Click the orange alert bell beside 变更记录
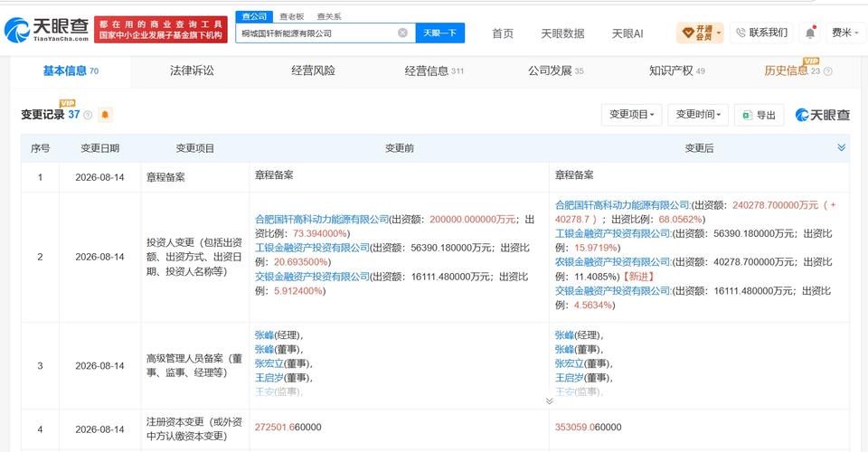The image size is (868, 452). point(105,115)
